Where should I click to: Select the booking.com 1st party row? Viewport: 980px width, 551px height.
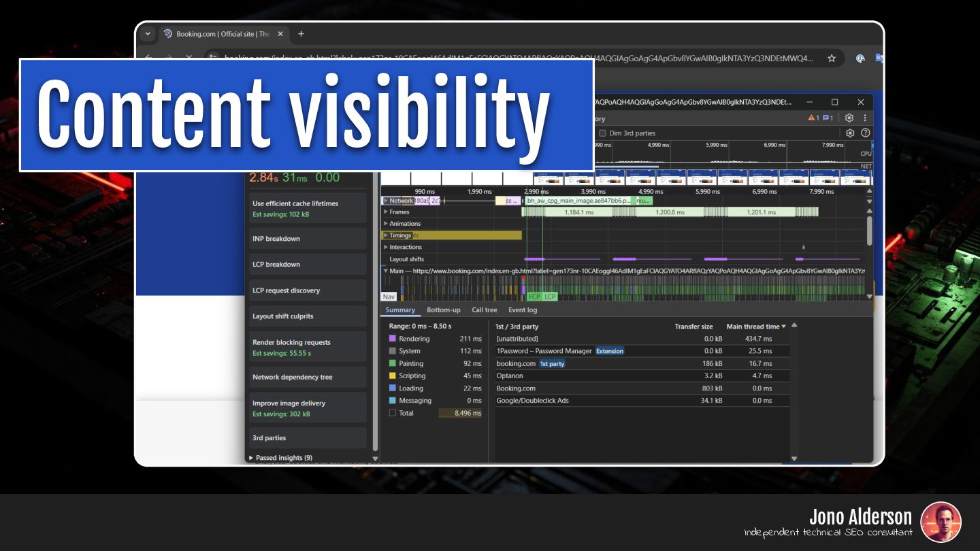[642, 364]
